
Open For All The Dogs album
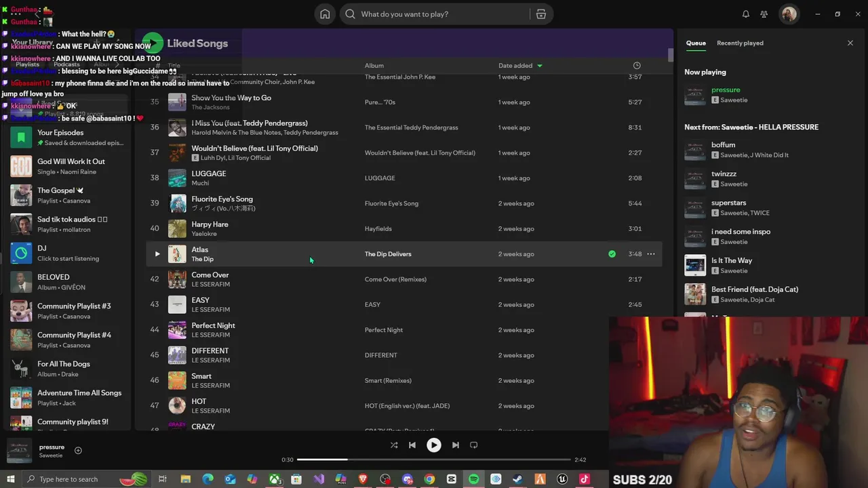point(68,369)
